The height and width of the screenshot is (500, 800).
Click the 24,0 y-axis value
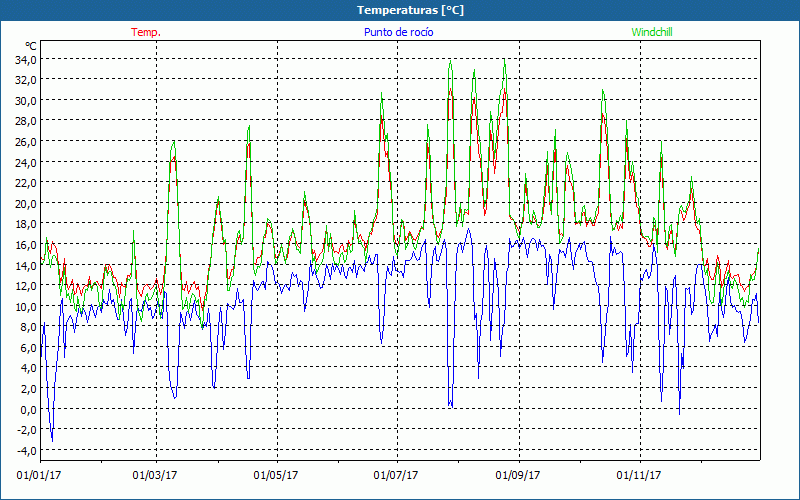27,163
